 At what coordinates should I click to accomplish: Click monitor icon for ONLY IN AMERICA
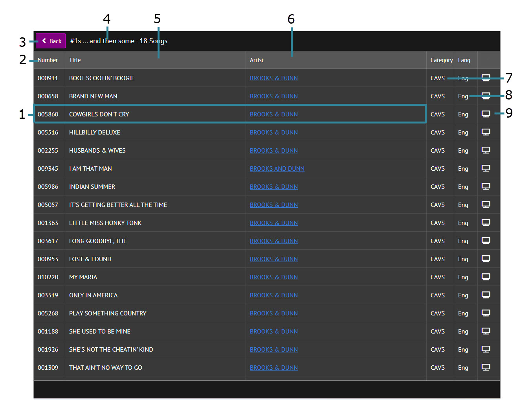coord(486,295)
